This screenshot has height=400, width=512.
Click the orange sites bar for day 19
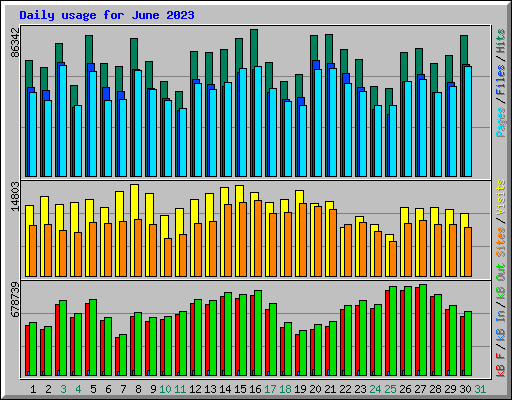(x=303, y=240)
